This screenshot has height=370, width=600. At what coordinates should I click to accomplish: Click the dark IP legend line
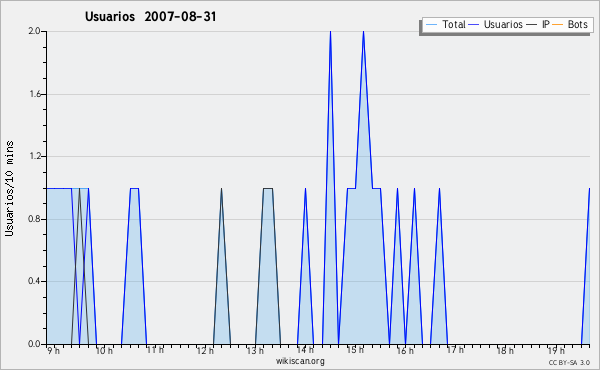point(532,25)
